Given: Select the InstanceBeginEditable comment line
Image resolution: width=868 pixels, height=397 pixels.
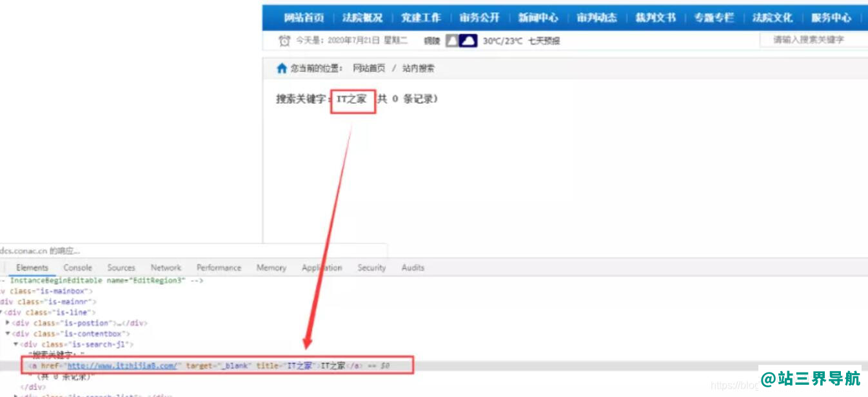Looking at the screenshot, I should 103,281.
